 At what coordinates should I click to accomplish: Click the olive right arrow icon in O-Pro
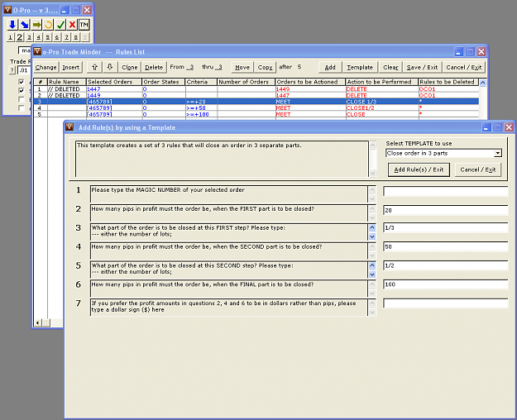click(x=36, y=25)
